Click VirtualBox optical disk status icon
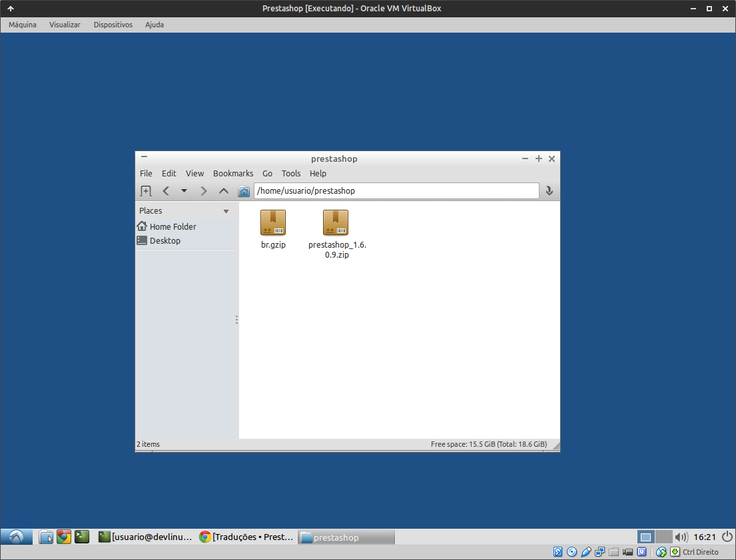Viewport: 736px width, 560px height. tap(571, 552)
